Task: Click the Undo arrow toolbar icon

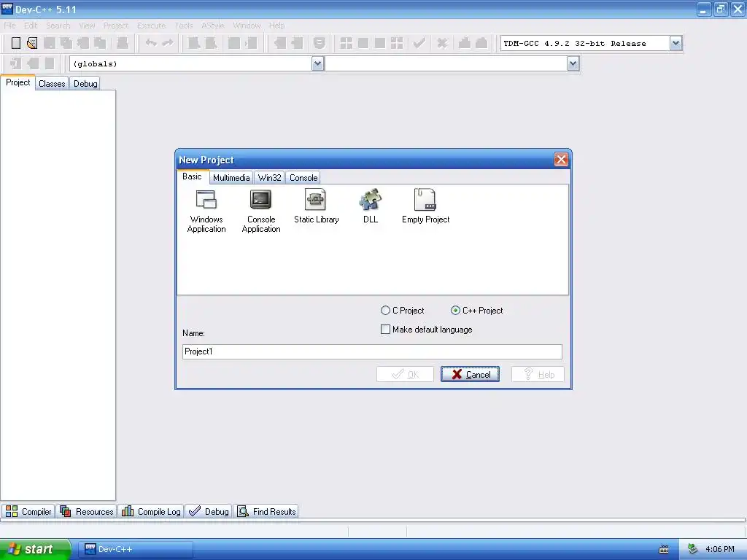Action: pyautogui.click(x=151, y=43)
